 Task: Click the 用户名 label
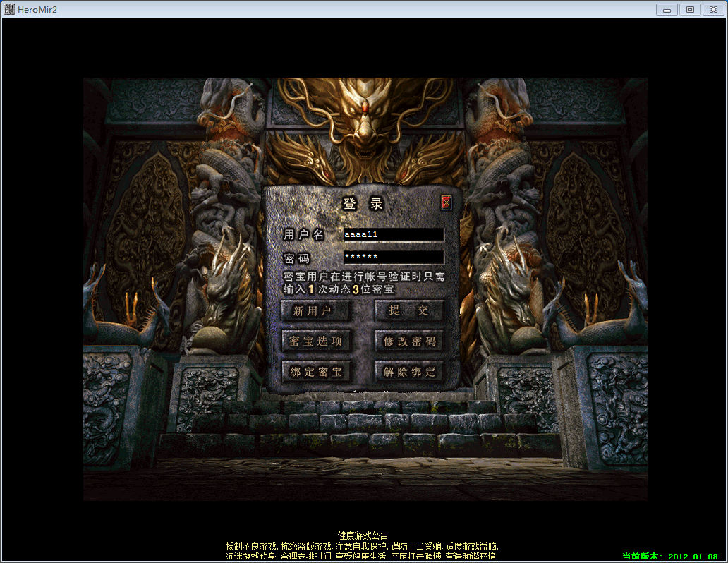[303, 234]
